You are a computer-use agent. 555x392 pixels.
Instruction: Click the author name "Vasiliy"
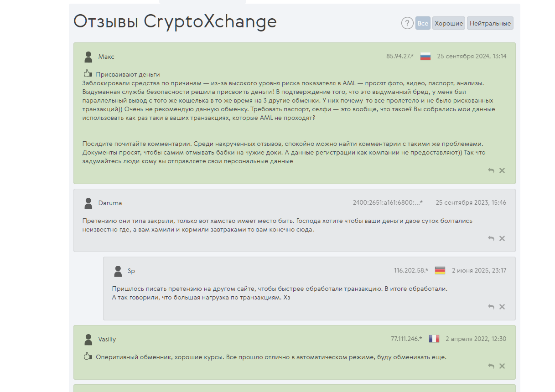(107, 340)
